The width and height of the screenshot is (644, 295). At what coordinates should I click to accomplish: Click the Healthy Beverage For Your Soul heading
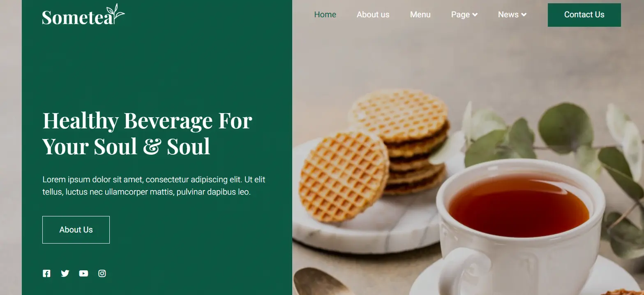(147, 133)
